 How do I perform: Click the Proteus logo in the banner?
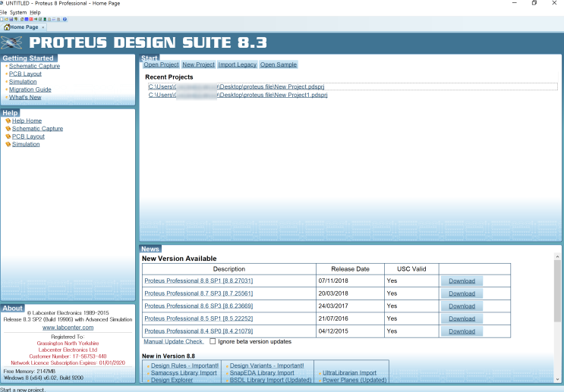[x=13, y=42]
